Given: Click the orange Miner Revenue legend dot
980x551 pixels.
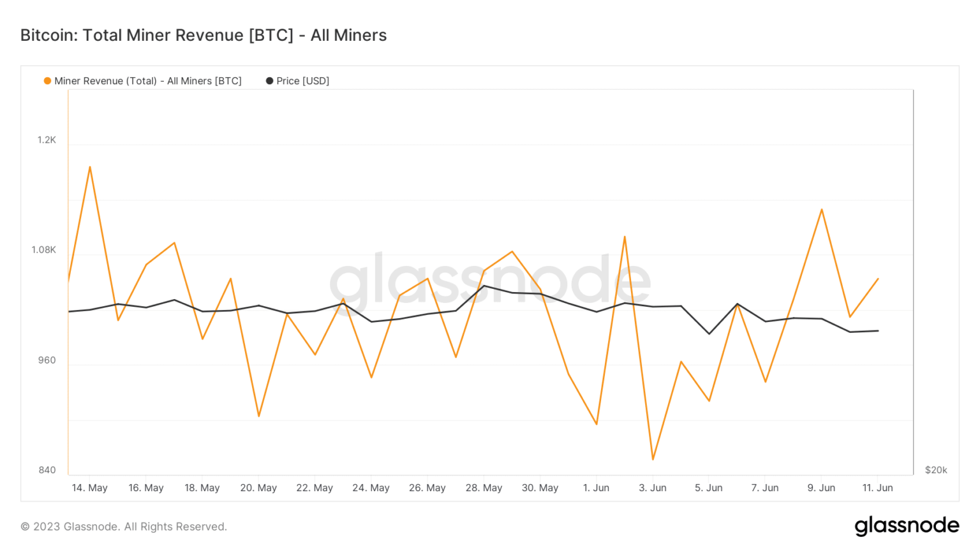Looking at the screenshot, I should pos(47,81).
